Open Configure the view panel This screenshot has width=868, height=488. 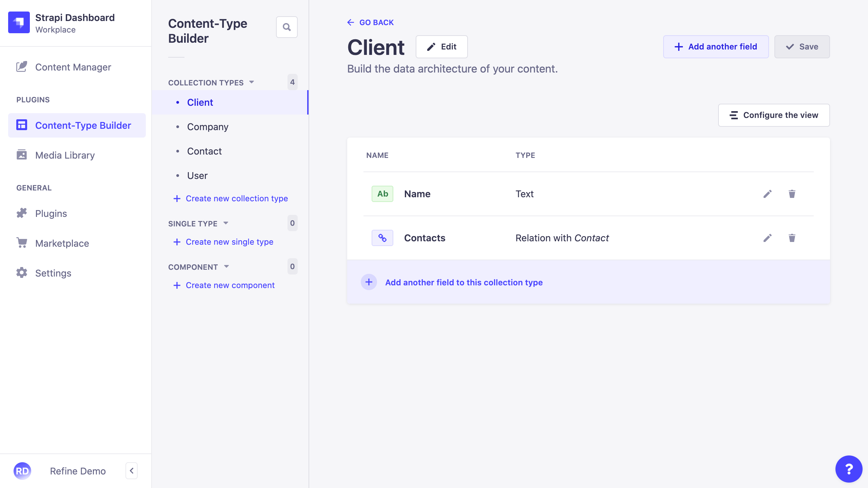coord(773,115)
